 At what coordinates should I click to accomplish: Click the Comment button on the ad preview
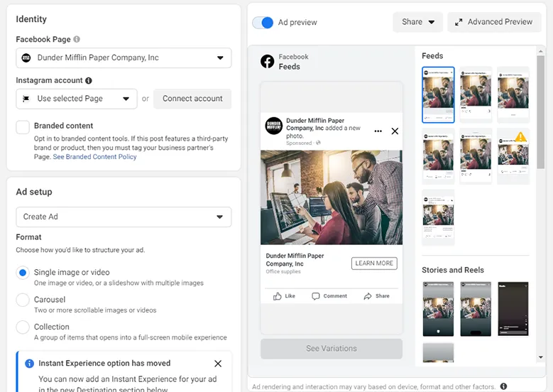329,296
